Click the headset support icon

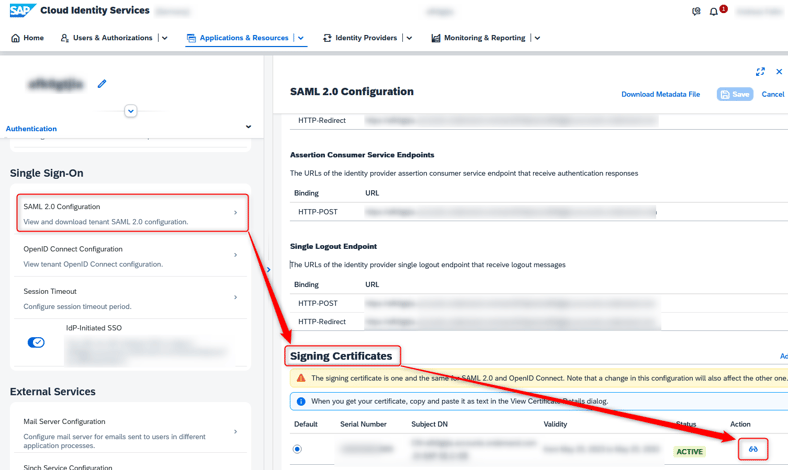pyautogui.click(x=696, y=12)
